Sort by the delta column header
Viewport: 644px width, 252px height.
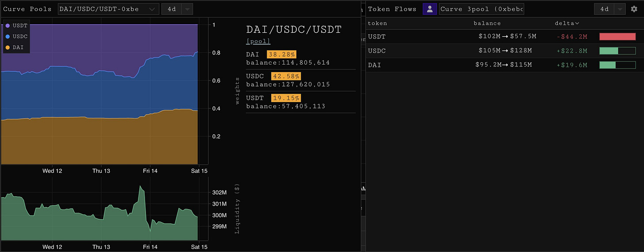coord(567,23)
